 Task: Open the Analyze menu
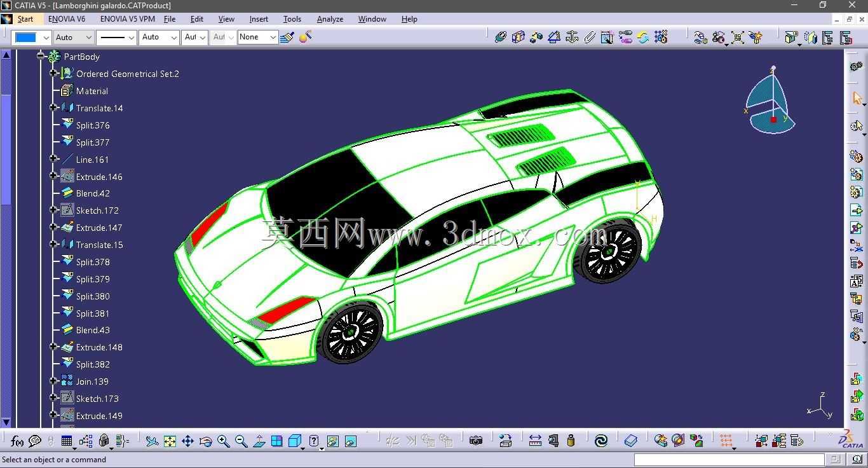pos(330,19)
